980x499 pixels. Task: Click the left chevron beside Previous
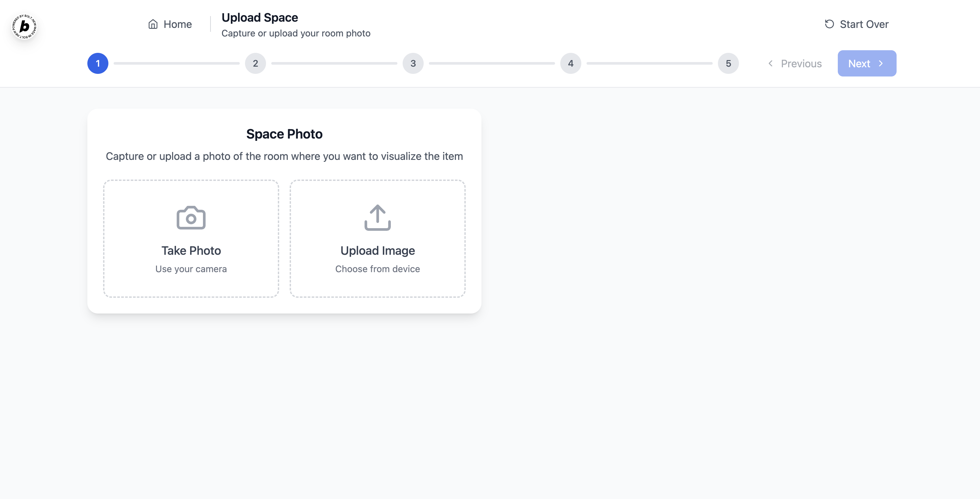click(x=770, y=63)
